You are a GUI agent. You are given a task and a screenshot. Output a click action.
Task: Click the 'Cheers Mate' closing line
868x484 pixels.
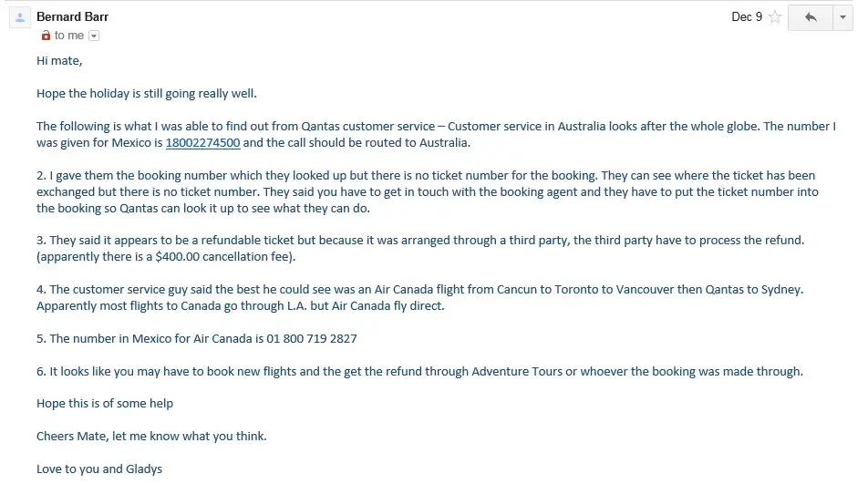point(151,437)
